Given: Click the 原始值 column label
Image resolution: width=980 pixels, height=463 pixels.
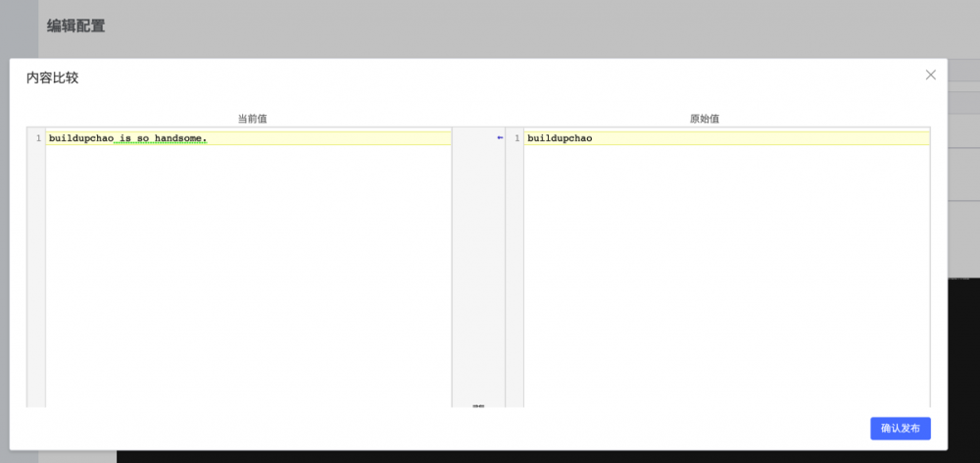Looking at the screenshot, I should click(x=705, y=119).
